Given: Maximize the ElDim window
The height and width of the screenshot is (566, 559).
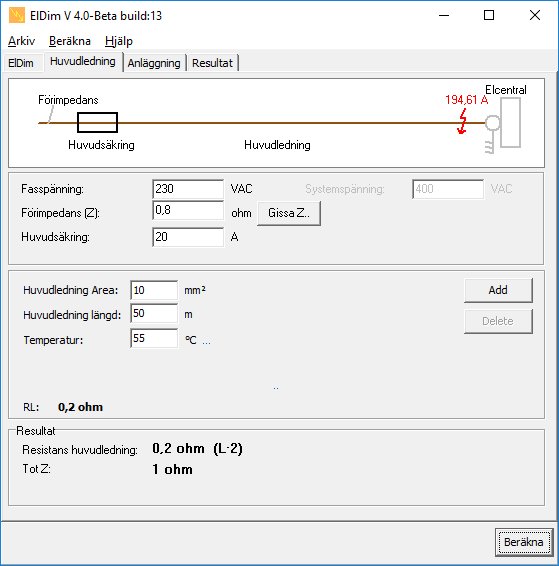Looking at the screenshot, I should coord(489,16).
